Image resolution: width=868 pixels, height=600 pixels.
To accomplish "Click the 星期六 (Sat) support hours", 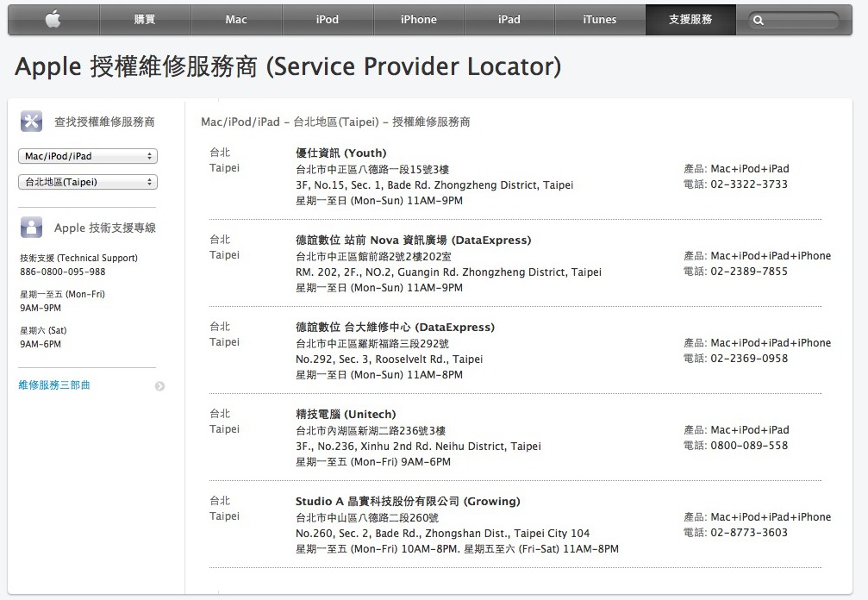I will 43,337.
